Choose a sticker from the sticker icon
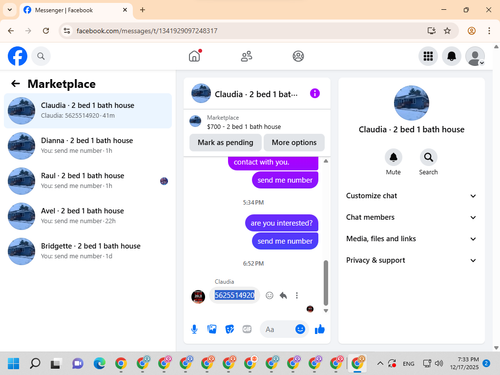 pyautogui.click(x=230, y=329)
